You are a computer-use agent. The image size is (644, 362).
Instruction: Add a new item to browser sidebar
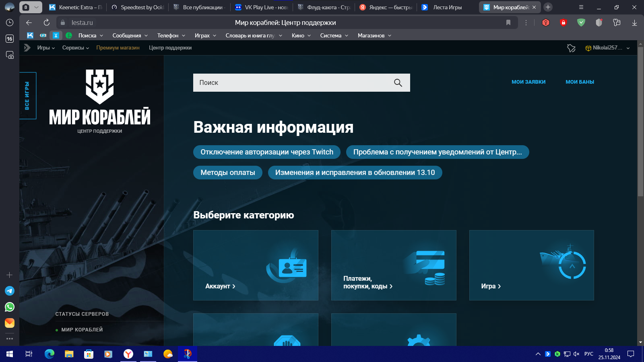pos(10,275)
